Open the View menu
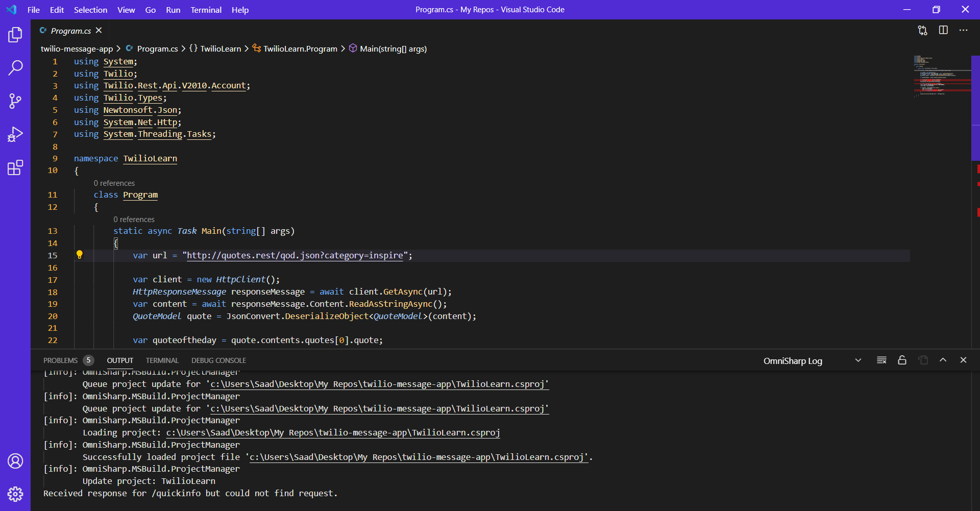This screenshot has height=511, width=980. (126, 10)
